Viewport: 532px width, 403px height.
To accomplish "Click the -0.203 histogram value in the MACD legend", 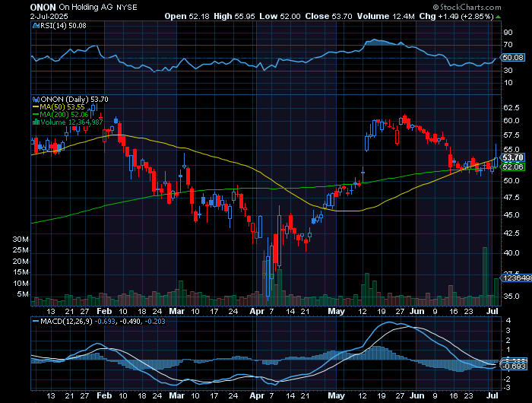I will [155, 321].
